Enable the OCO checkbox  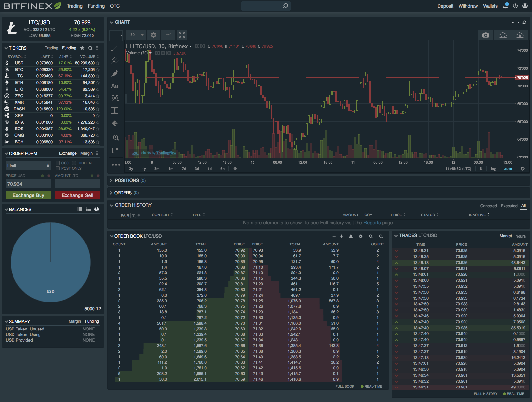pyautogui.click(x=58, y=163)
